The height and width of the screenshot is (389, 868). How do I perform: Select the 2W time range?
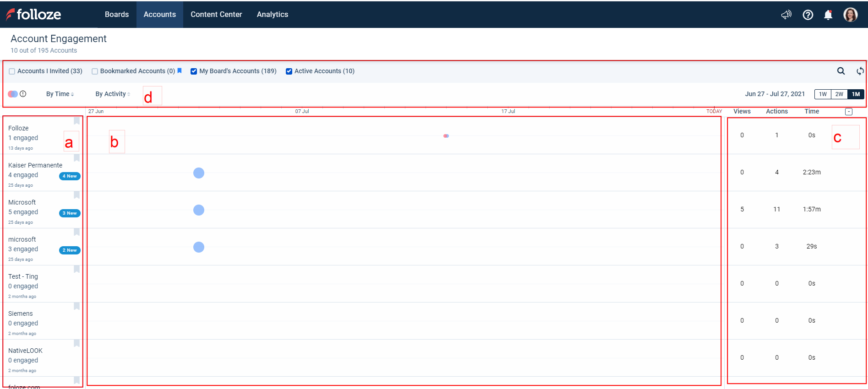click(839, 94)
